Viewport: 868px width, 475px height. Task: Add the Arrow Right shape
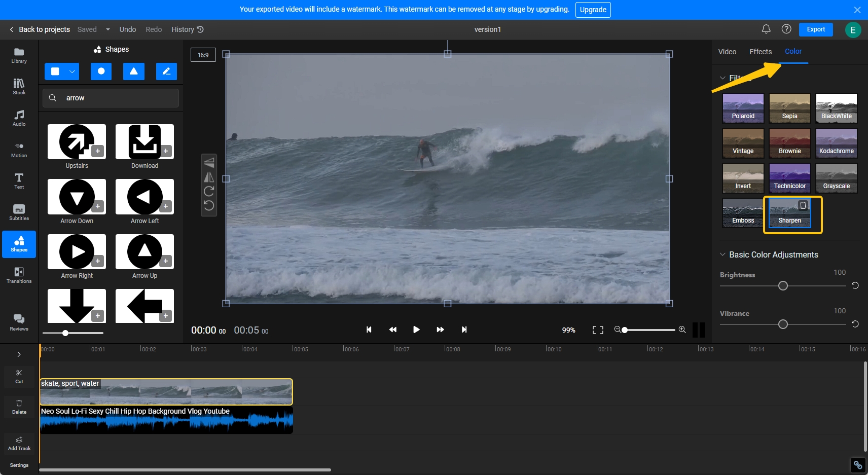[x=98, y=261]
